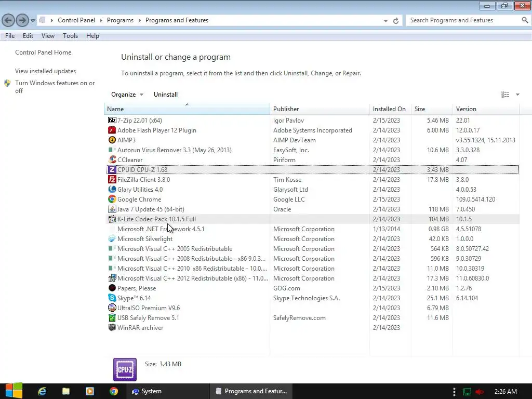532x399 pixels.
Task: Click the Google Chrome list icon
Action: point(112,199)
